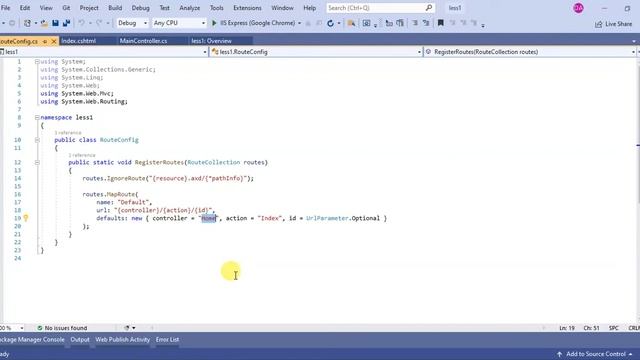Screen dimensions: 640x360
Task: Open the Tools menu
Action: point(217,8)
